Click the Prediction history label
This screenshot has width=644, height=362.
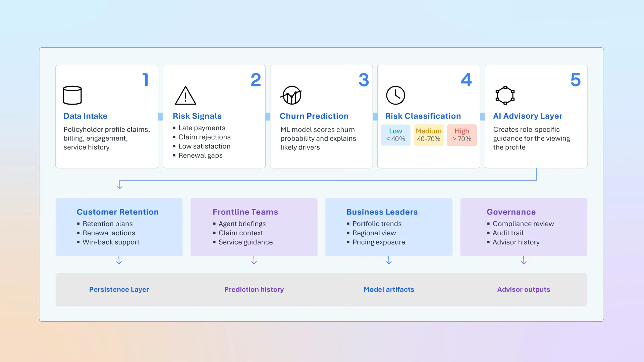(x=254, y=290)
